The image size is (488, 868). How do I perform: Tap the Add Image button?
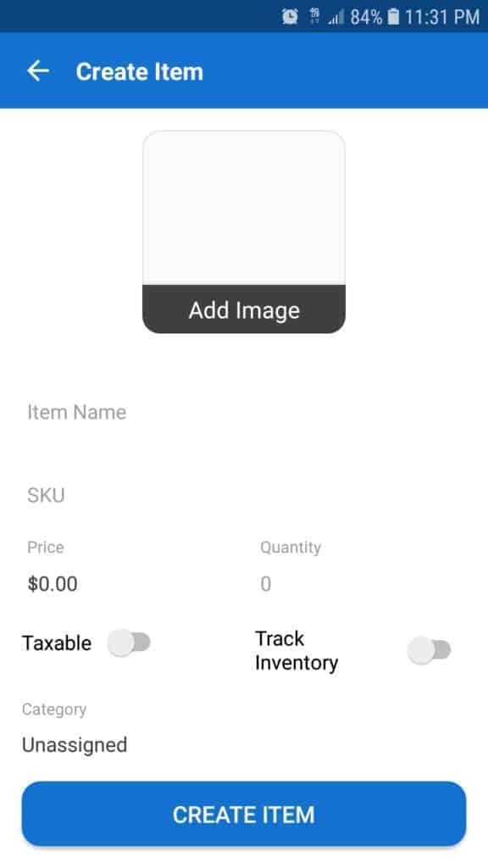[244, 309]
